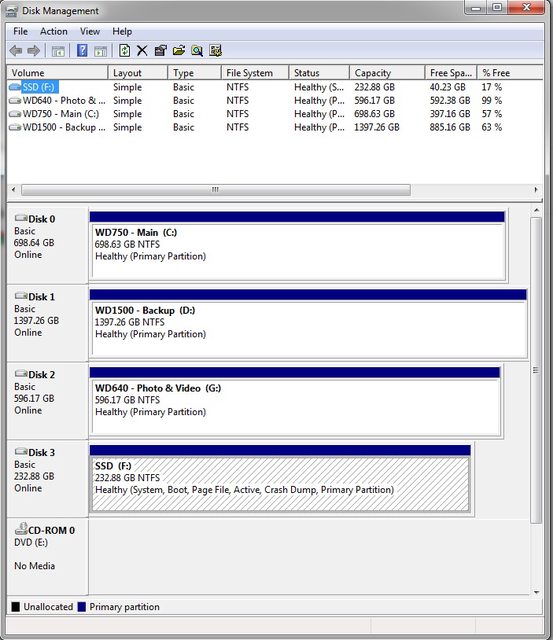The height and width of the screenshot is (640, 553).
Task: Click the Open folder toolbar icon
Action: (179, 51)
